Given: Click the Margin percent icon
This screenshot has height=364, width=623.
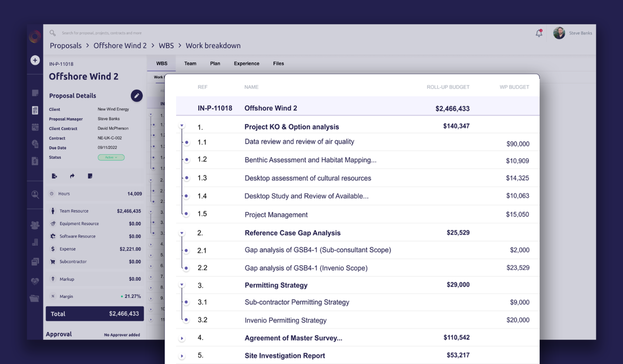Looking at the screenshot, I should (53, 297).
